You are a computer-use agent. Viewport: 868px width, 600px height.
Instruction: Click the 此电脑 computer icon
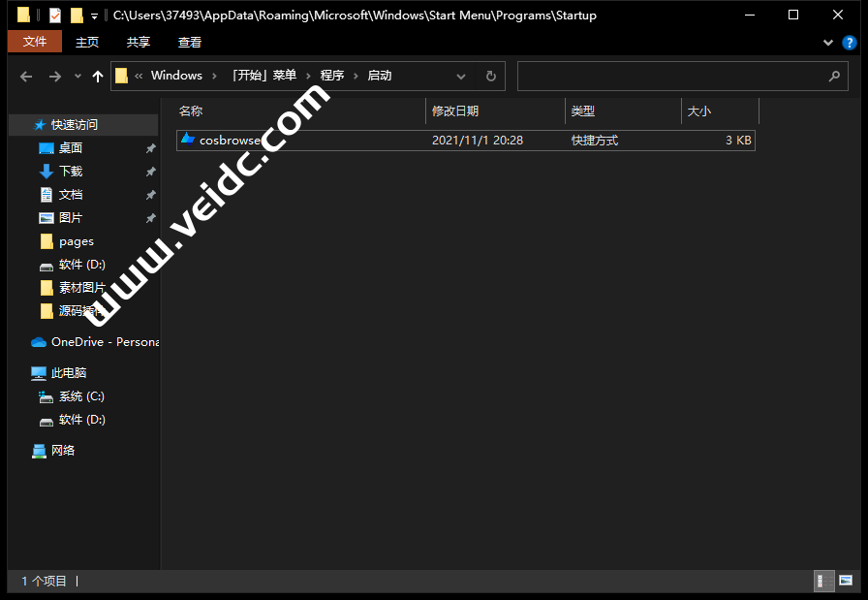[x=39, y=373]
